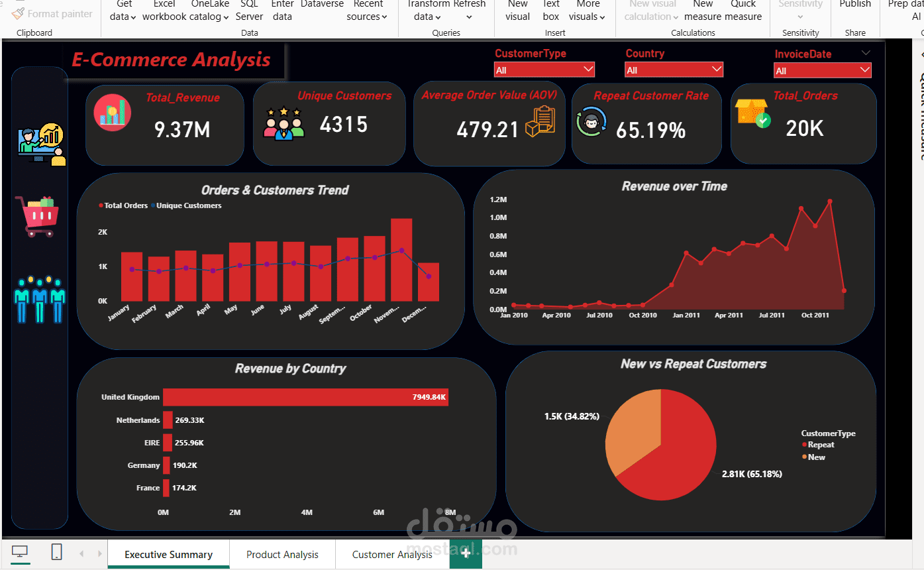This screenshot has height=570, width=924.
Task: Click the Average Order Value clipboard-box icon
Action: tap(540, 121)
